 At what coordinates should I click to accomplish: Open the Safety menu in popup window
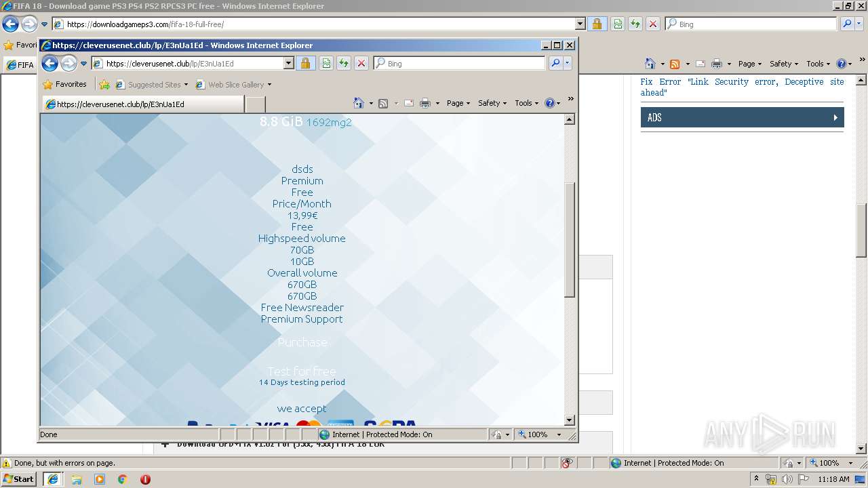pyautogui.click(x=492, y=103)
